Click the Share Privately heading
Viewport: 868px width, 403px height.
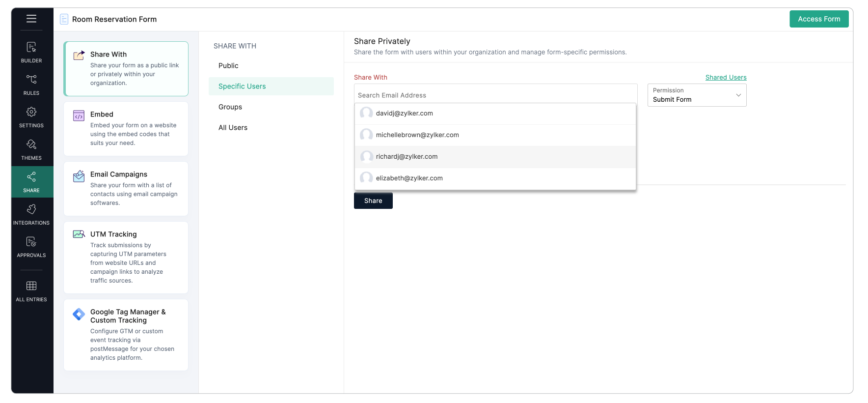[382, 41]
